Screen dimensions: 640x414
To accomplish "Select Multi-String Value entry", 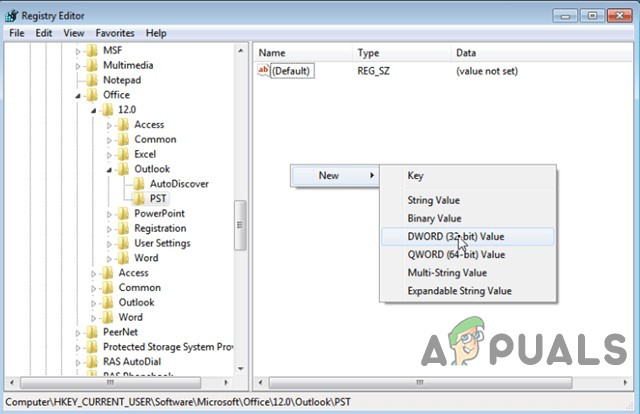I will [468, 273].
